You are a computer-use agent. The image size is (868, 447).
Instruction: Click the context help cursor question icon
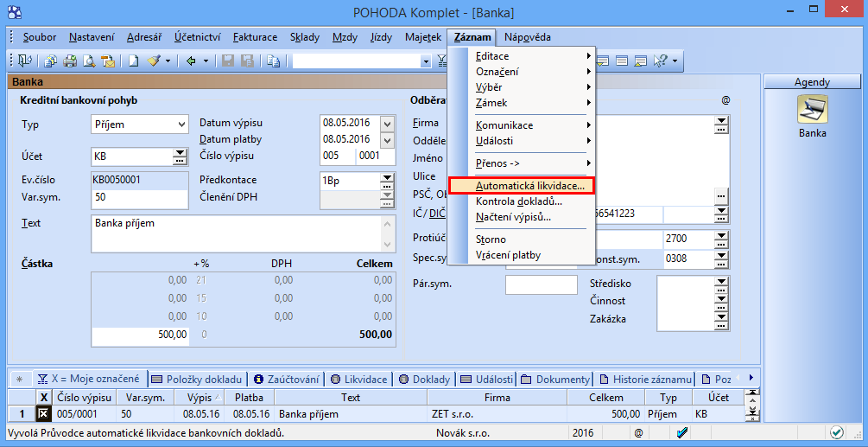click(661, 61)
